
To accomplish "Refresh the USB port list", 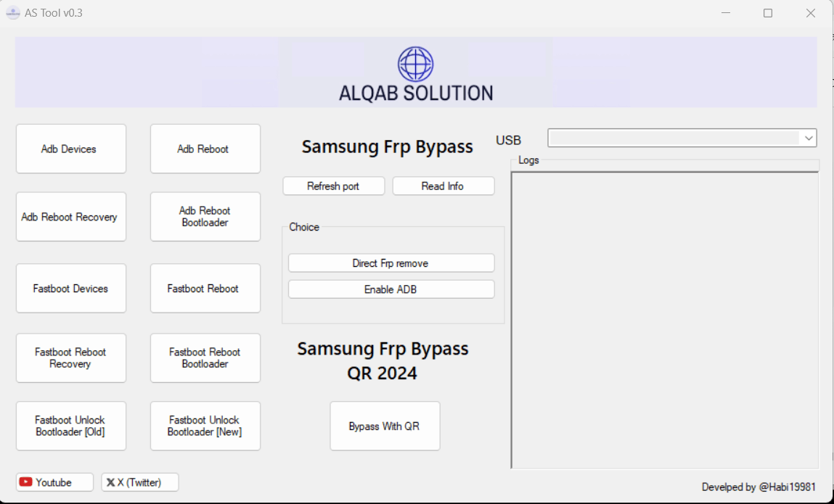I will 333,186.
